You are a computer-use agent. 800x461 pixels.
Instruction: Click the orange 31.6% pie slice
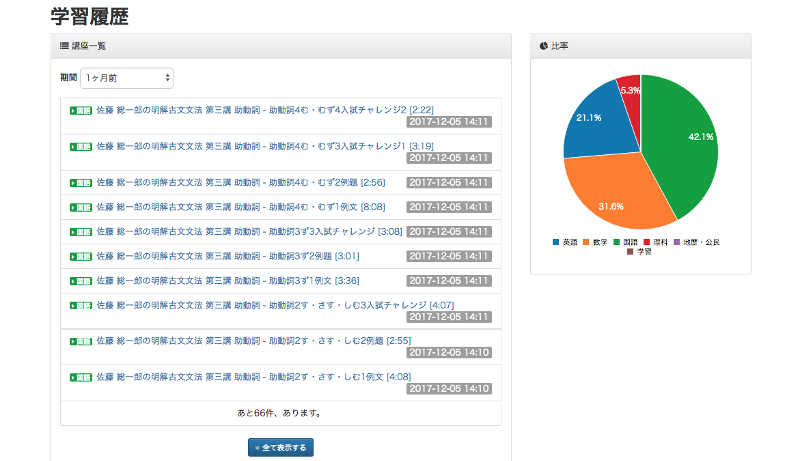tap(620, 191)
